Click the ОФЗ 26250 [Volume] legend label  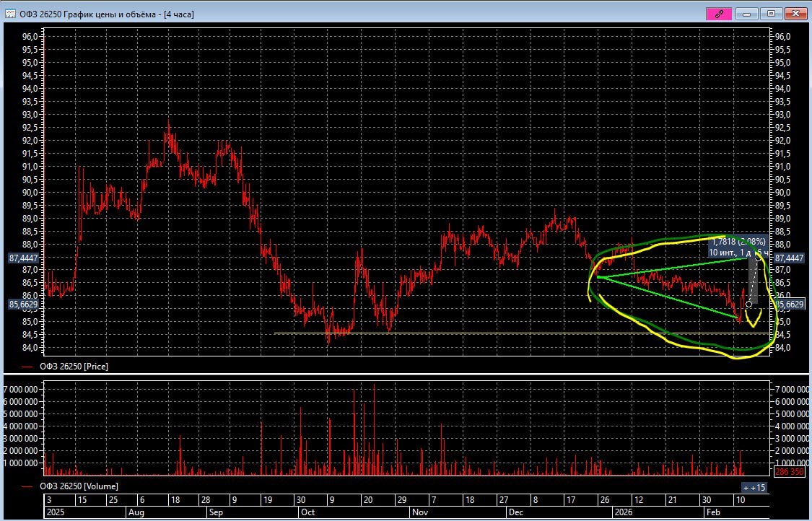(78, 486)
